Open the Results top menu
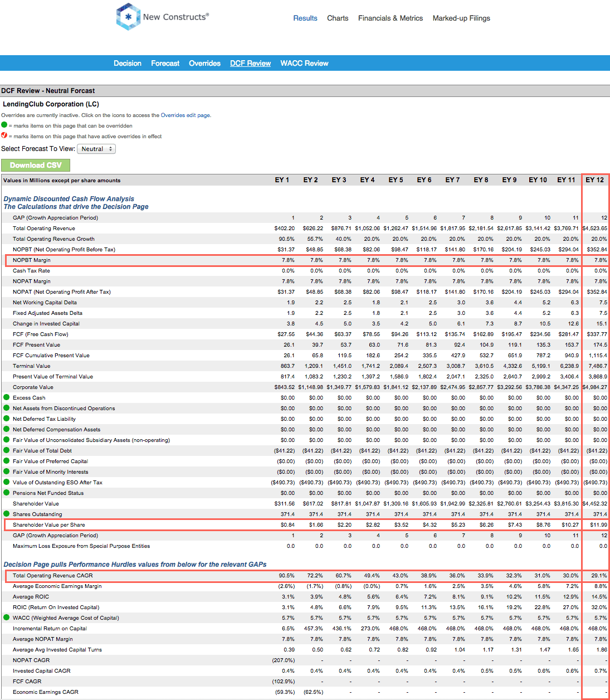 (x=305, y=18)
